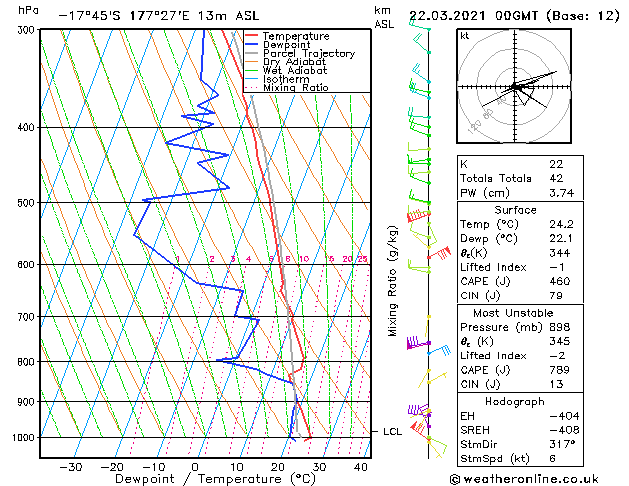Click the Temperature legend entry
The height and width of the screenshot is (486, 629).
pyautogui.click(x=296, y=36)
